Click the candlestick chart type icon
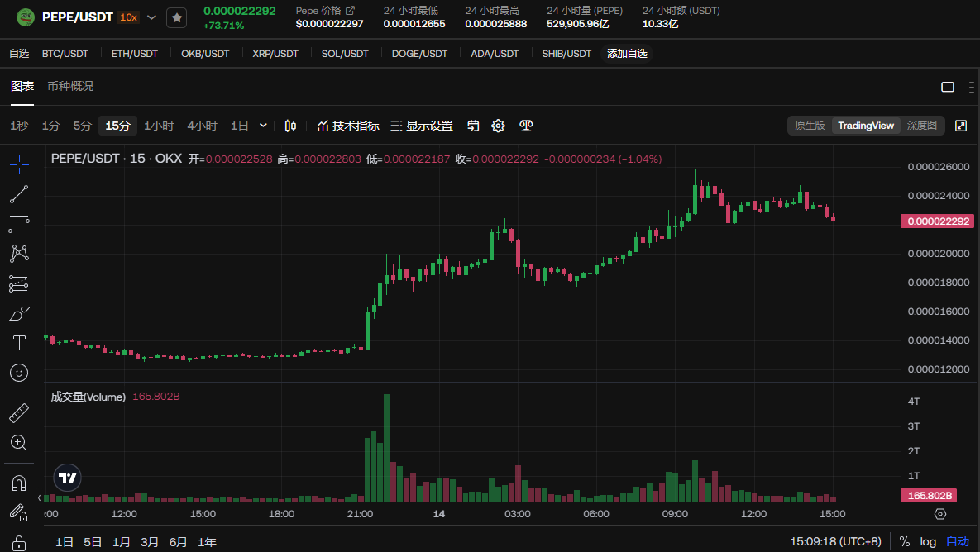The image size is (980, 552). (290, 126)
